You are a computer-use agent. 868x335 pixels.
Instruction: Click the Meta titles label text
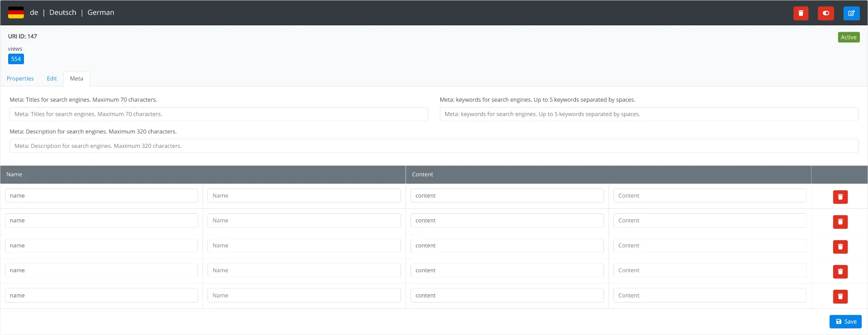tap(83, 100)
